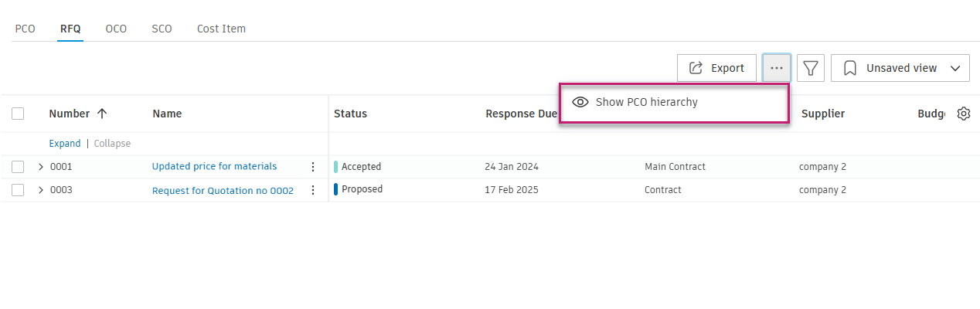Switch to the PCO tab
Viewport: 980px width, 309px height.
[x=26, y=29]
